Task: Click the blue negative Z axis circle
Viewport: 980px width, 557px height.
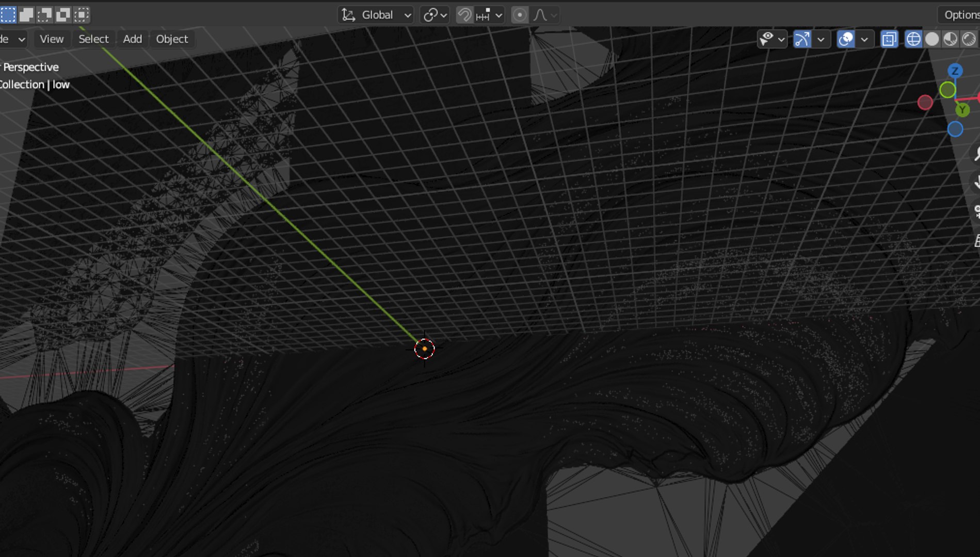Action: point(955,129)
